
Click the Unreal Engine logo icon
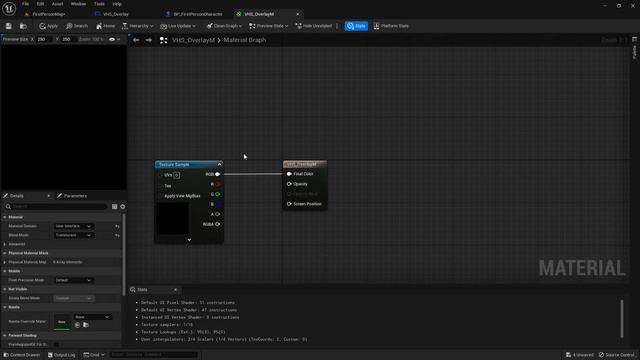pos(9,8)
